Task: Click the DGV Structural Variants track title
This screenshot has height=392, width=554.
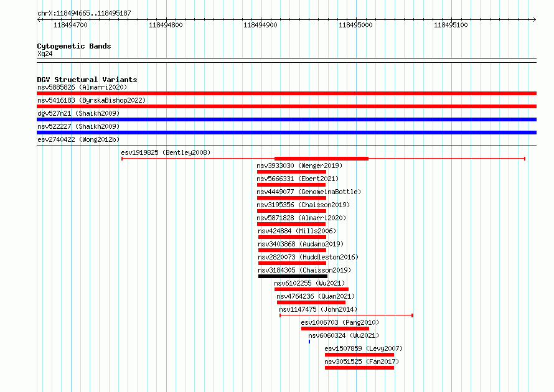Action: (87, 80)
